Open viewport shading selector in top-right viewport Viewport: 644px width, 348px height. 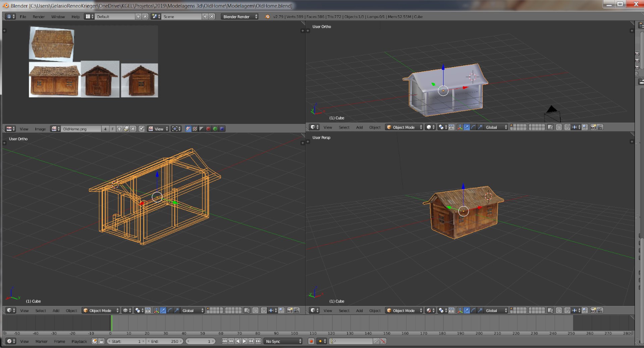[x=430, y=127]
